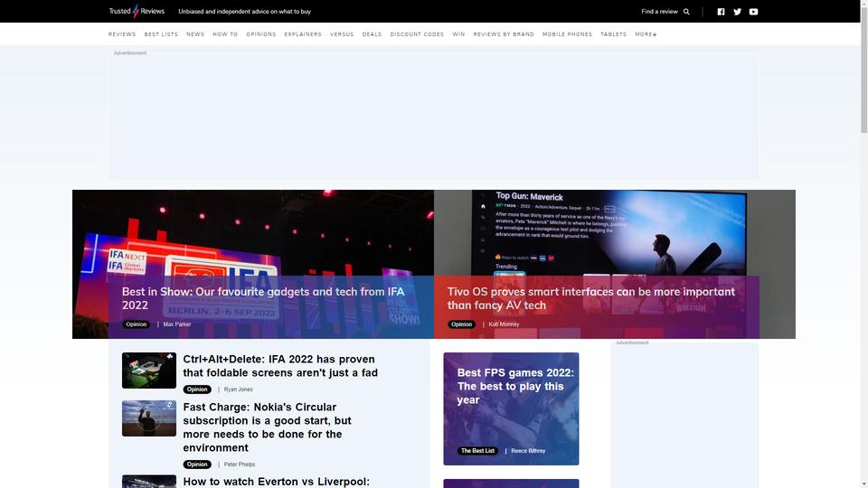Click the Win navigation item

click(459, 34)
